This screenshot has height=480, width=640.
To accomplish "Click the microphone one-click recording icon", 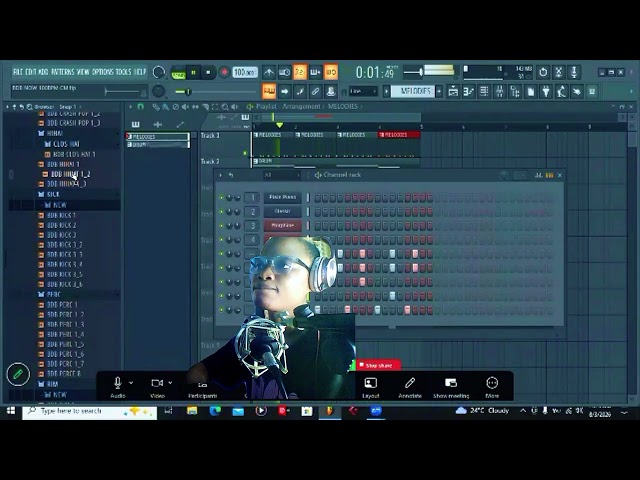I will click(x=574, y=72).
